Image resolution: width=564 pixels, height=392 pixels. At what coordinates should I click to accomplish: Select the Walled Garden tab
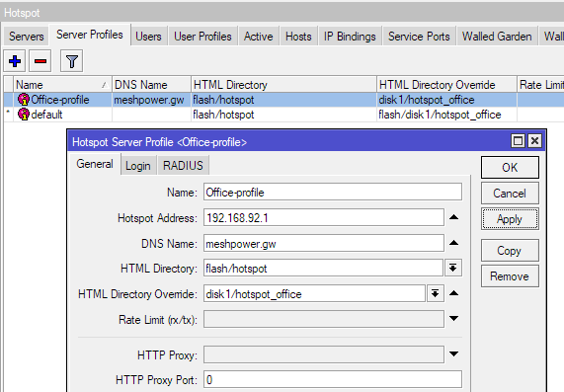click(497, 37)
